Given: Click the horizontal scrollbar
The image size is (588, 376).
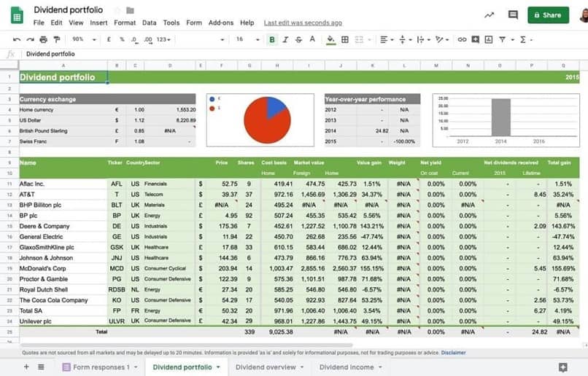Looking at the screenshot, I should pyautogui.click(x=187, y=345).
